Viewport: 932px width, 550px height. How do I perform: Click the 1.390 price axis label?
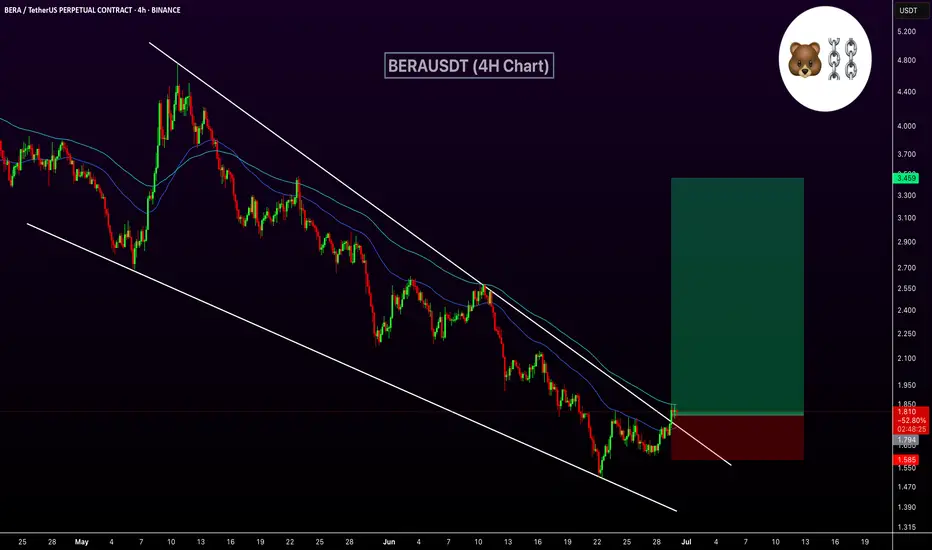click(906, 507)
